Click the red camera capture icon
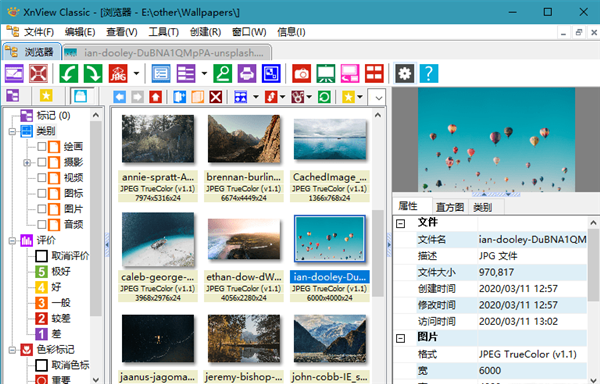The height and width of the screenshot is (384, 600). (302, 73)
